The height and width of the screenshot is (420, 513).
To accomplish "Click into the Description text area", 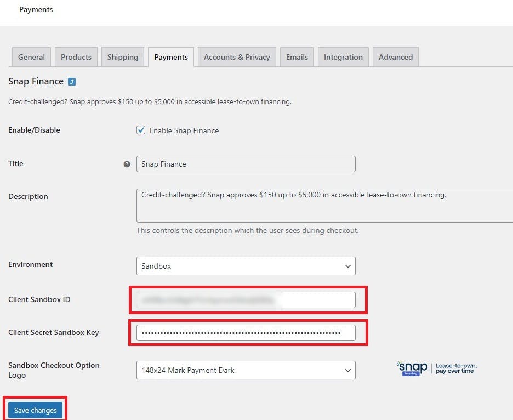I will click(x=324, y=206).
